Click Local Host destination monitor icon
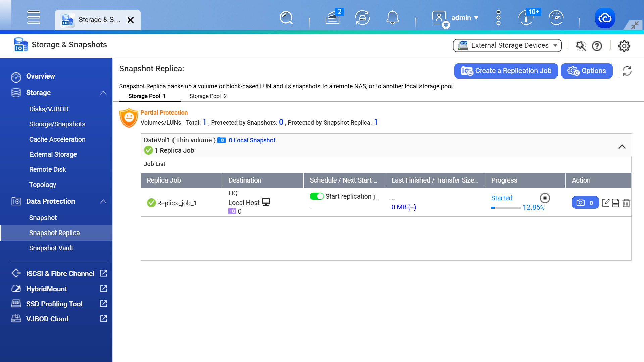 coord(266,202)
